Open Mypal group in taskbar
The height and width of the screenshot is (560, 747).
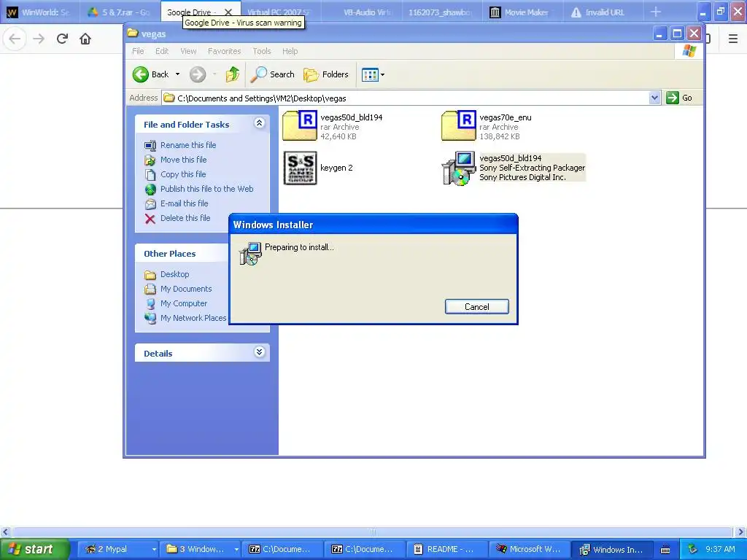pos(117,550)
